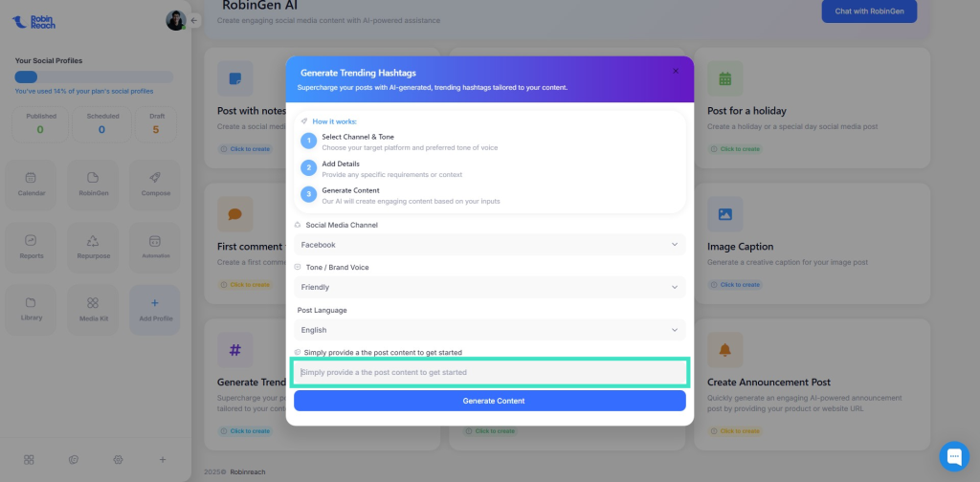Screen dimensions: 980x482
Task: Click the 'Your Social Profiles' heading
Action: 49,60
